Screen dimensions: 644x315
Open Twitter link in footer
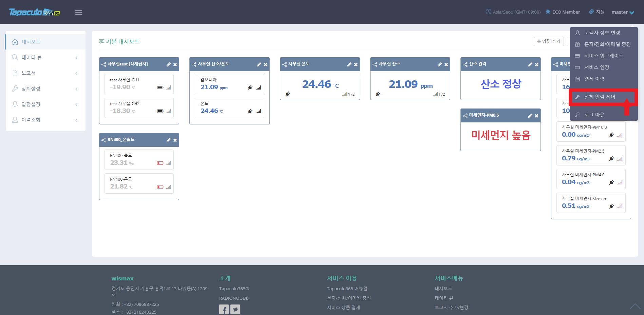[235, 309]
